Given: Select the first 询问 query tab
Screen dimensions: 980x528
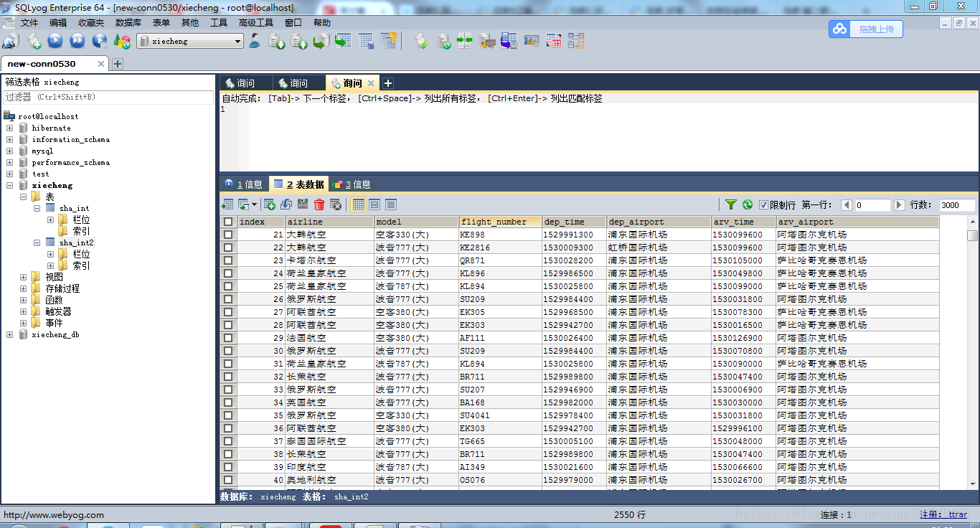Looking at the screenshot, I should point(246,83).
